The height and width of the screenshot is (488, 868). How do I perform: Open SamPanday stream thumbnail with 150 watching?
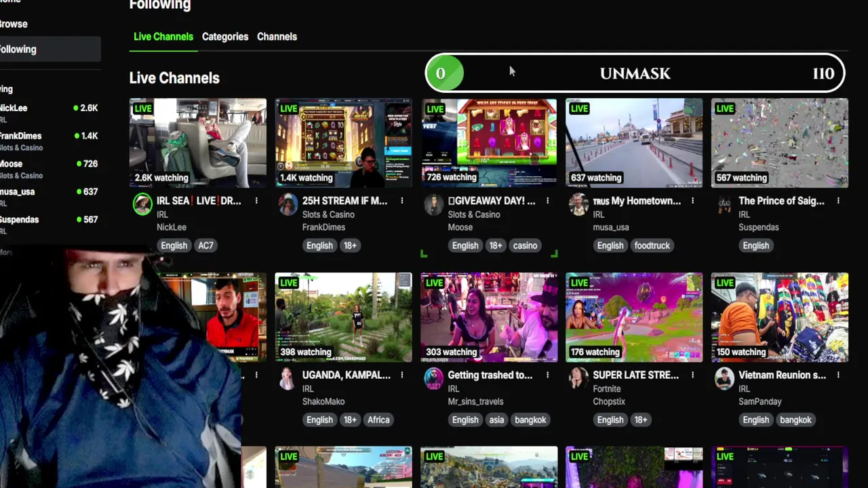pos(780,317)
